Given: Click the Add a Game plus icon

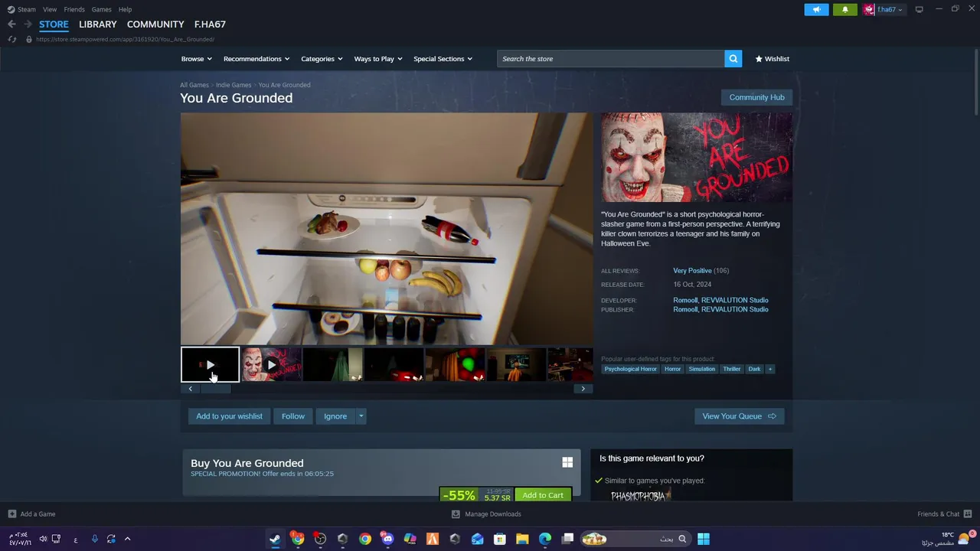Looking at the screenshot, I should [x=11, y=514].
